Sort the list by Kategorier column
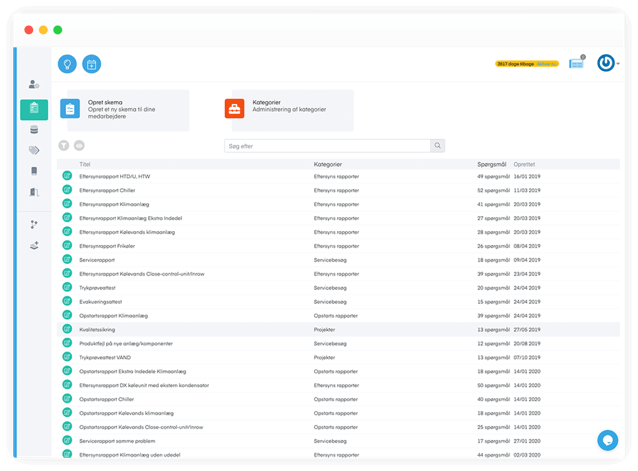The height and width of the screenshot is (471, 638). pyautogui.click(x=329, y=163)
